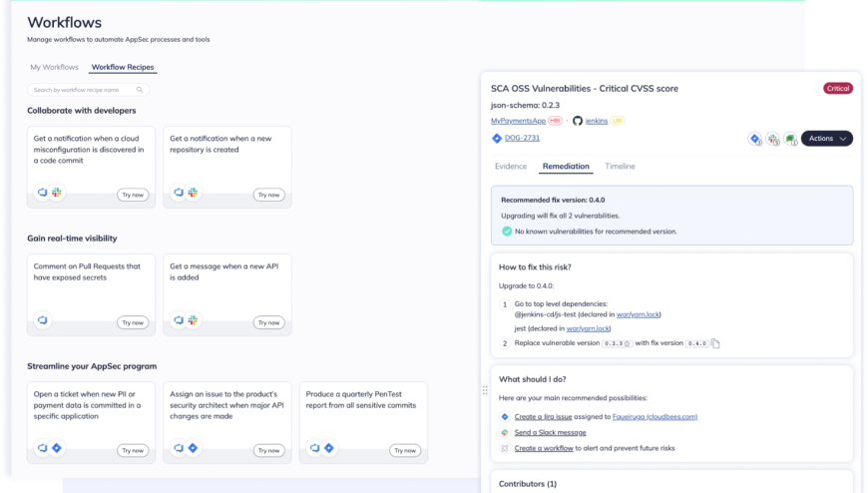Click the info icon beside vulnerable version 0.2.3
Viewport: 868px width, 493px height.
coord(626,343)
